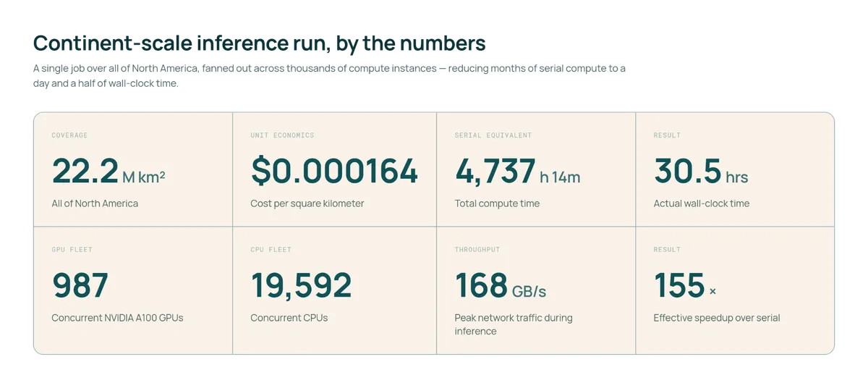
Task: Select the 30.5 hrs wall-clock result
Action: click(x=701, y=172)
